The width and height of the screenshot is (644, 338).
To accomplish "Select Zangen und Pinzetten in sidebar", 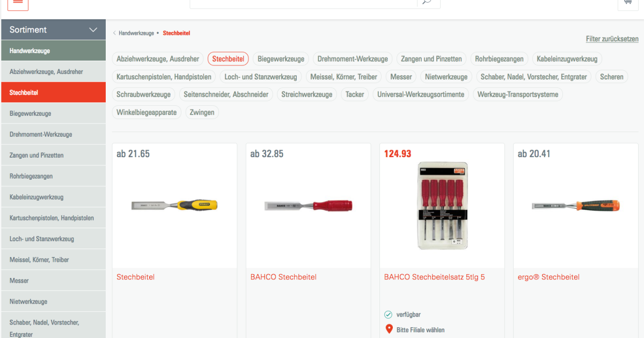I will pos(36,155).
